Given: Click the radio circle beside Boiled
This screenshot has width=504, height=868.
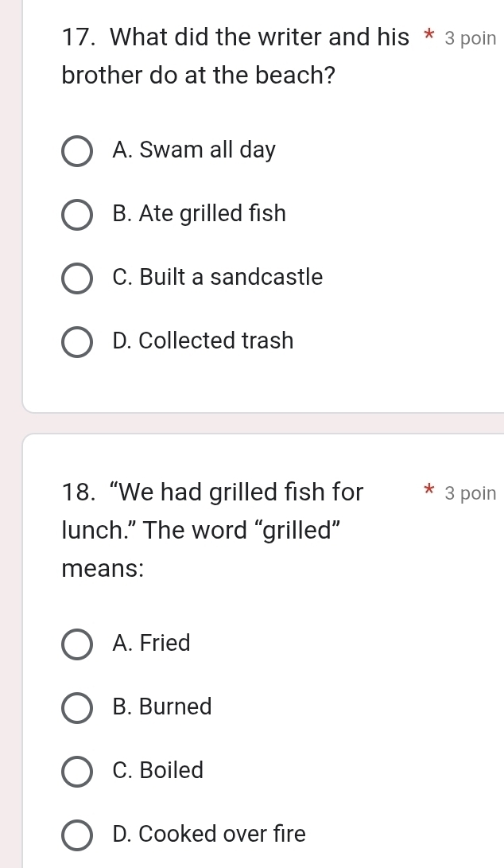Looking at the screenshot, I should point(77,772).
